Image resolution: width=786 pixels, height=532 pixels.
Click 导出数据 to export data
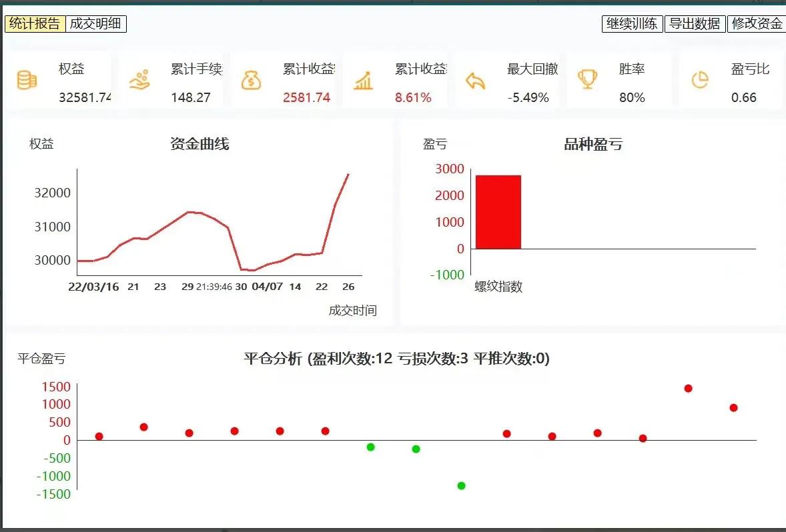click(695, 23)
